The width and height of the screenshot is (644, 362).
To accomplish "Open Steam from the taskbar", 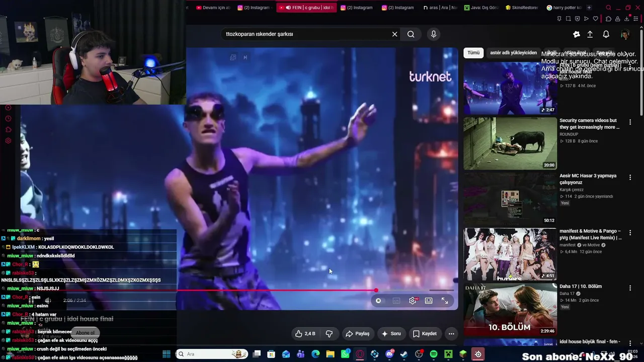I will click(x=404, y=354).
